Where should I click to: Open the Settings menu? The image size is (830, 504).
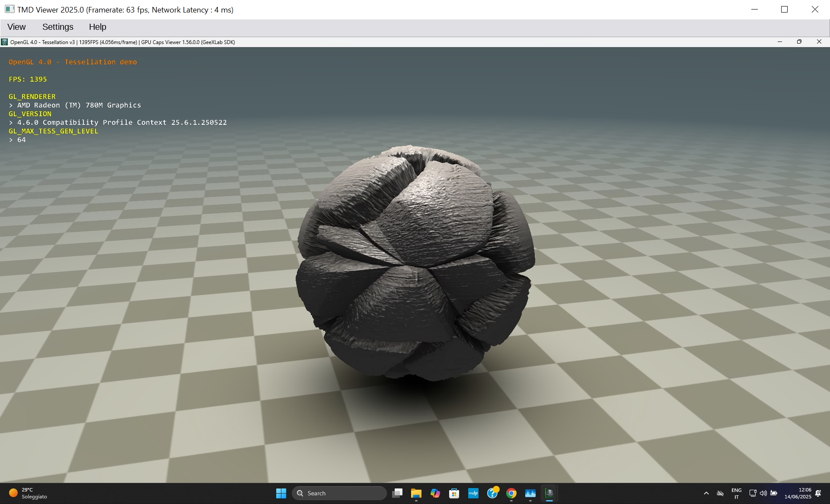(58, 27)
